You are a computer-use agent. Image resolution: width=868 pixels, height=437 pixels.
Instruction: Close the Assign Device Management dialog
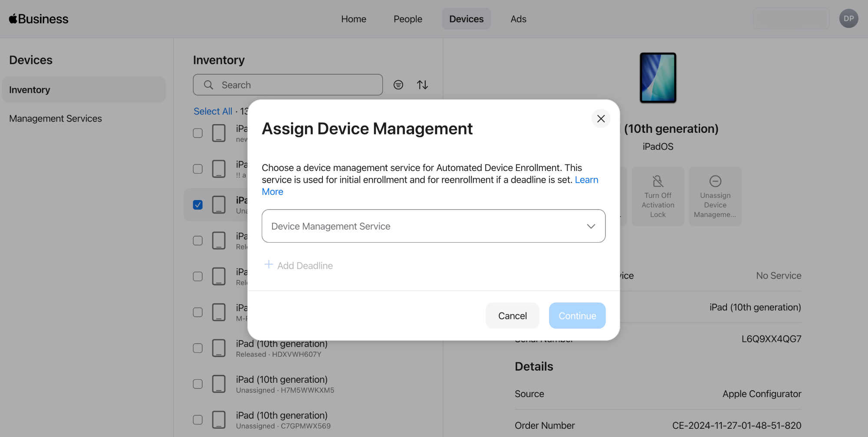point(601,118)
